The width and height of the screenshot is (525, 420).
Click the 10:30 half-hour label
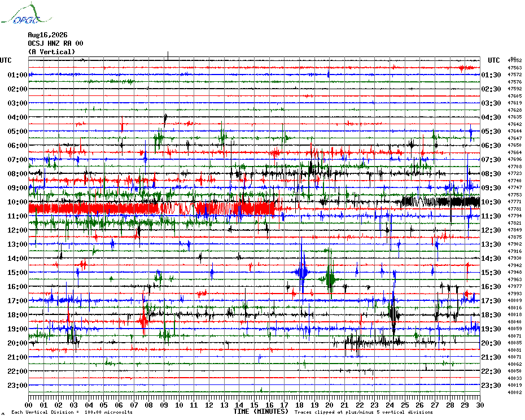click(491, 202)
